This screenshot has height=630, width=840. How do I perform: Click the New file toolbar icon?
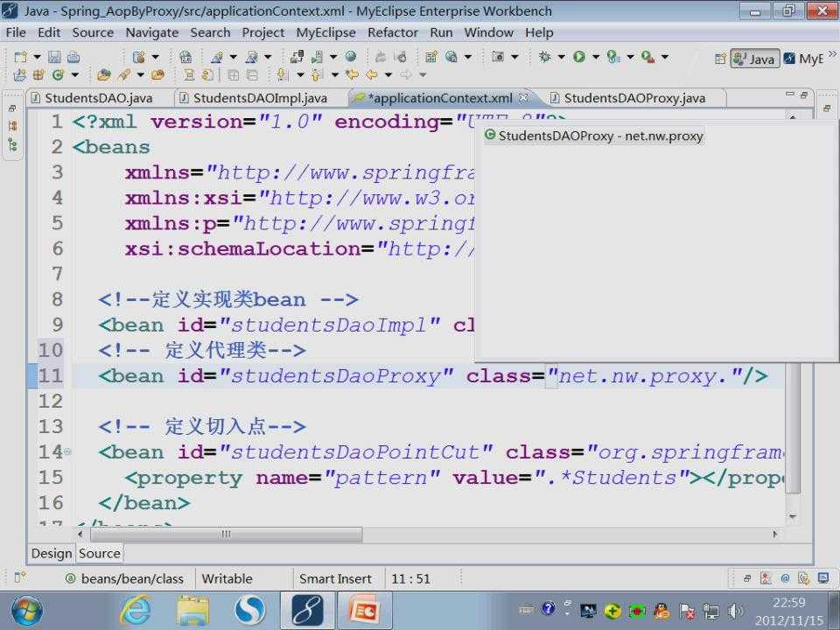coord(20,57)
